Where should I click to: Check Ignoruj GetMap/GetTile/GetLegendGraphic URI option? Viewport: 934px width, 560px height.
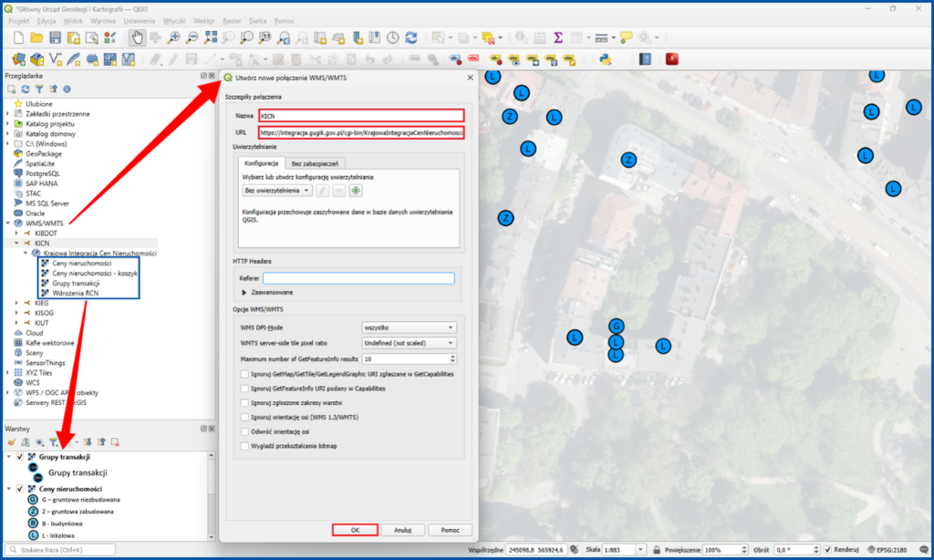point(244,374)
